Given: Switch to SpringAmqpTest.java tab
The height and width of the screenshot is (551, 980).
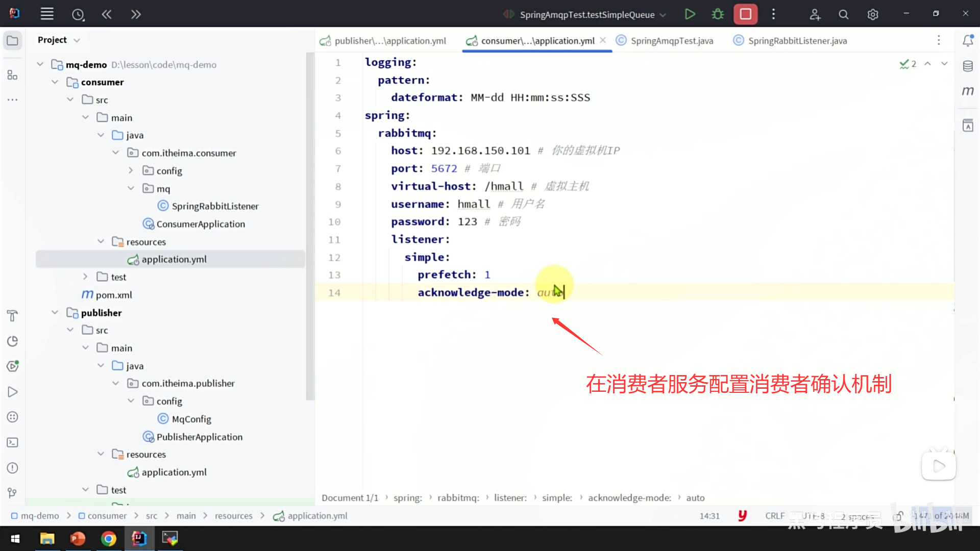Looking at the screenshot, I should click(671, 41).
